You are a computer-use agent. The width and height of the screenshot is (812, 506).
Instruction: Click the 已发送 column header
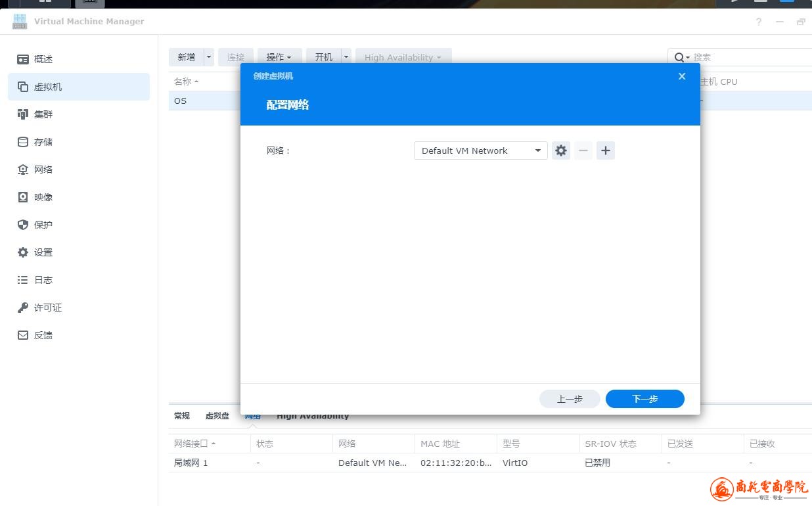click(x=702, y=444)
